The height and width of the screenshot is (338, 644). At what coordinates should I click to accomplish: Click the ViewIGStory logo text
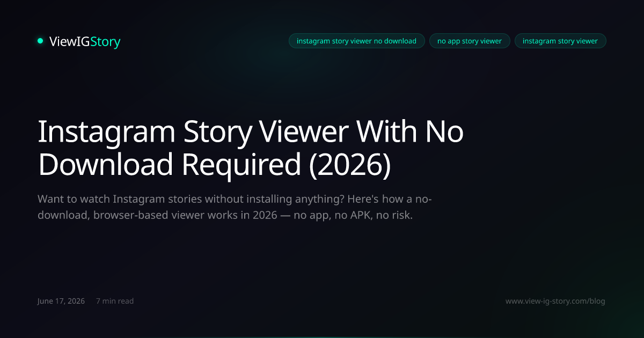(x=85, y=41)
